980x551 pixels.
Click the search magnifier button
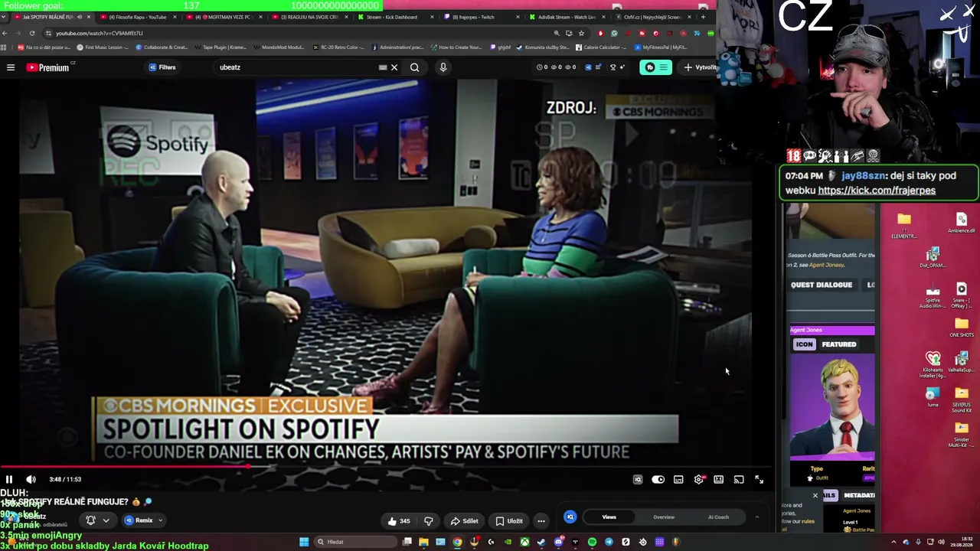coord(414,67)
